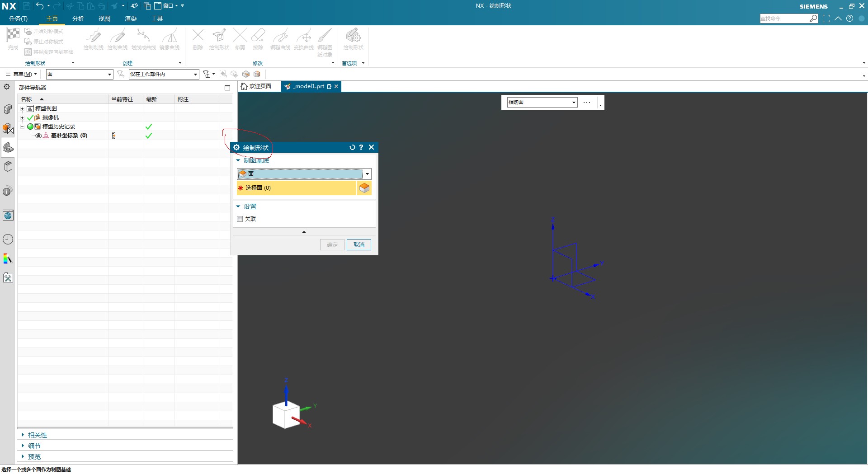The height and width of the screenshot is (474, 868).
Task: Open the web browser sidebar icon
Action: [x=8, y=216]
